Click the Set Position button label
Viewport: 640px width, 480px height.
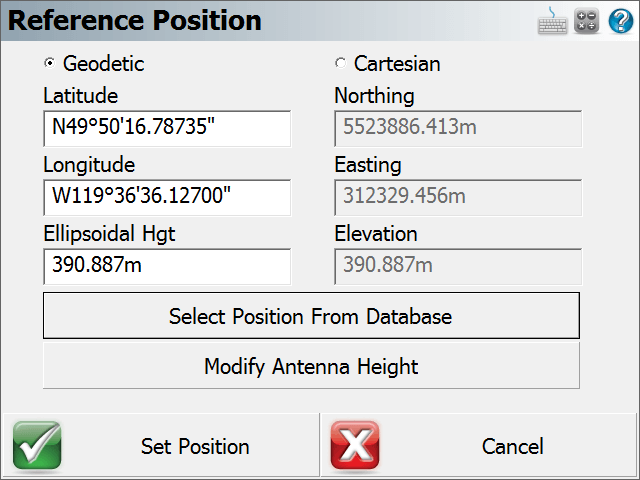(x=195, y=447)
